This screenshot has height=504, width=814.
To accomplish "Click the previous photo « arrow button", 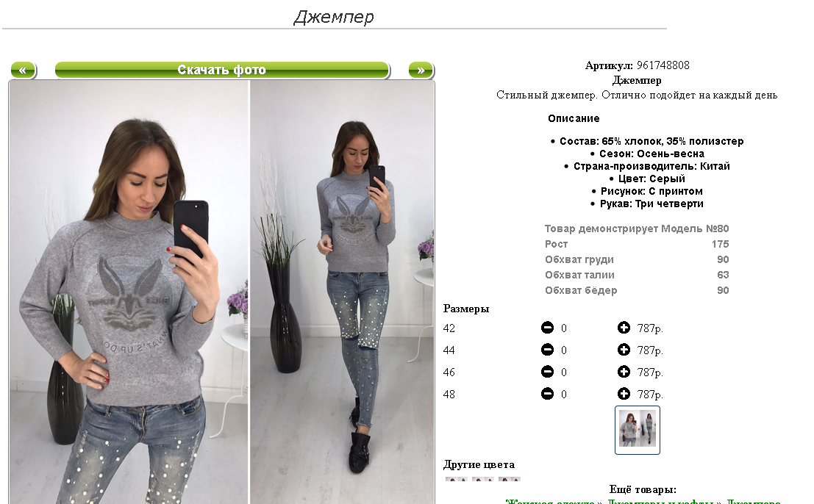I will coord(24,70).
